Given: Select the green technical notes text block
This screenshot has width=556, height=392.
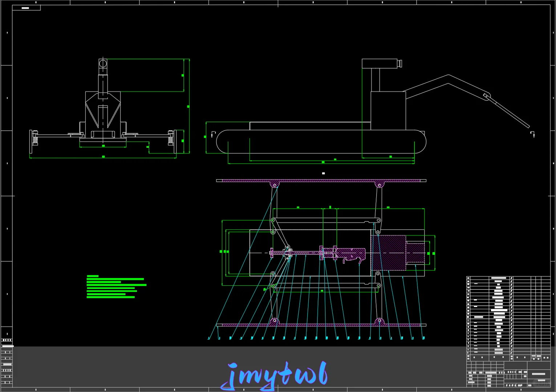Looking at the screenshot, I should pyautogui.click(x=117, y=287).
